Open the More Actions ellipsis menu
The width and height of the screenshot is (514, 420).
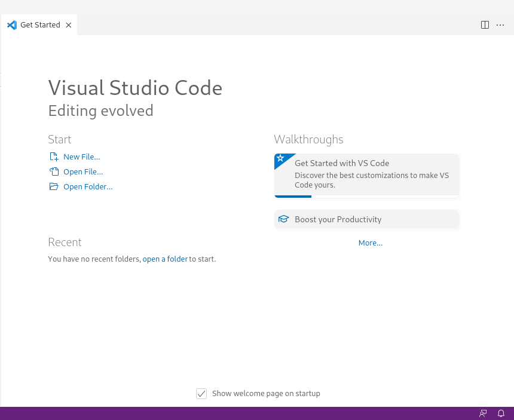pyautogui.click(x=500, y=25)
